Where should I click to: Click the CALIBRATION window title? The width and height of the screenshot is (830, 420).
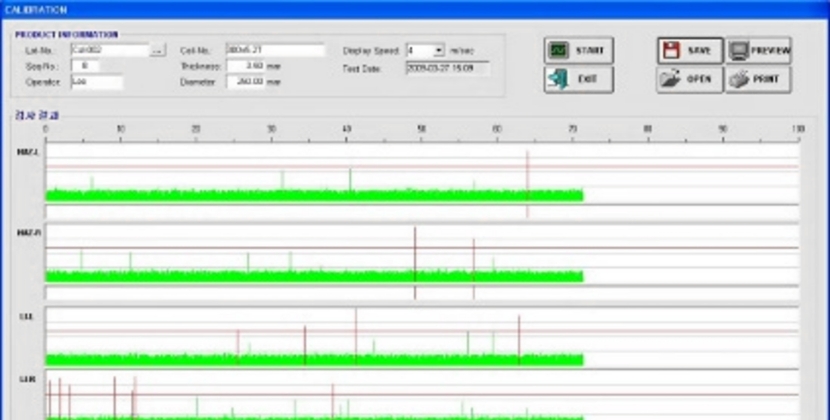point(36,10)
